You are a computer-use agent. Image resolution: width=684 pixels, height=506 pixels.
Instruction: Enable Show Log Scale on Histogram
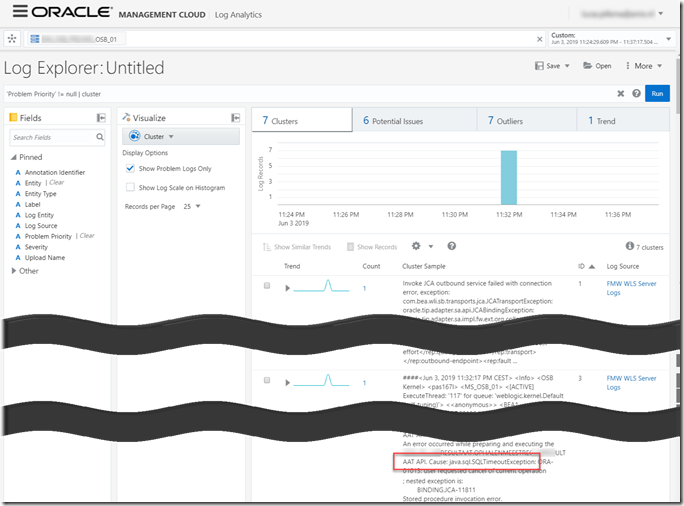click(130, 187)
